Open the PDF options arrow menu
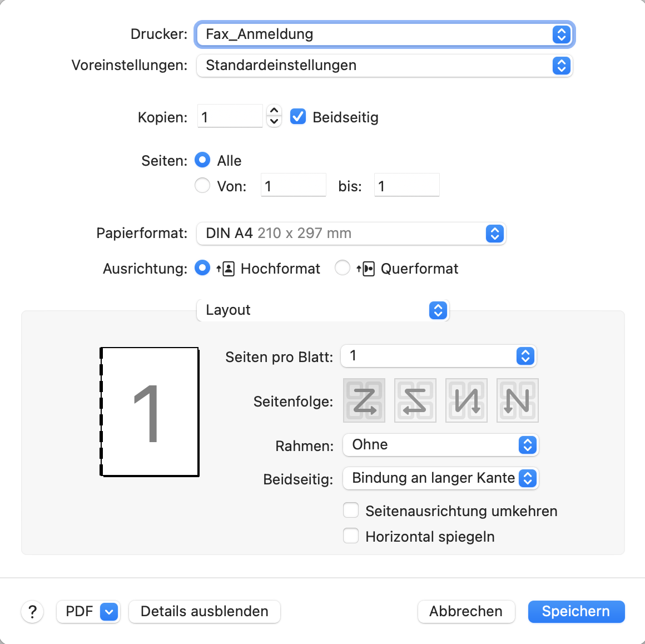645x644 pixels. (x=109, y=612)
